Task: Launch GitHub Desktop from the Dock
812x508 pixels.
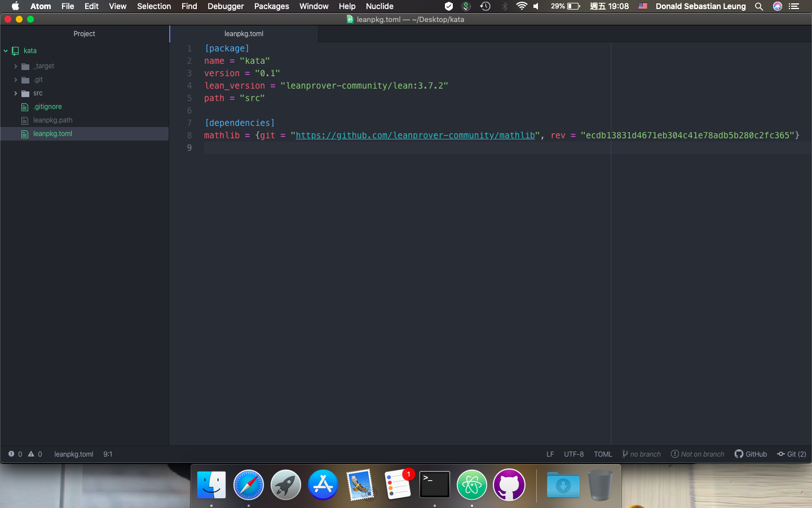Action: pos(509,484)
